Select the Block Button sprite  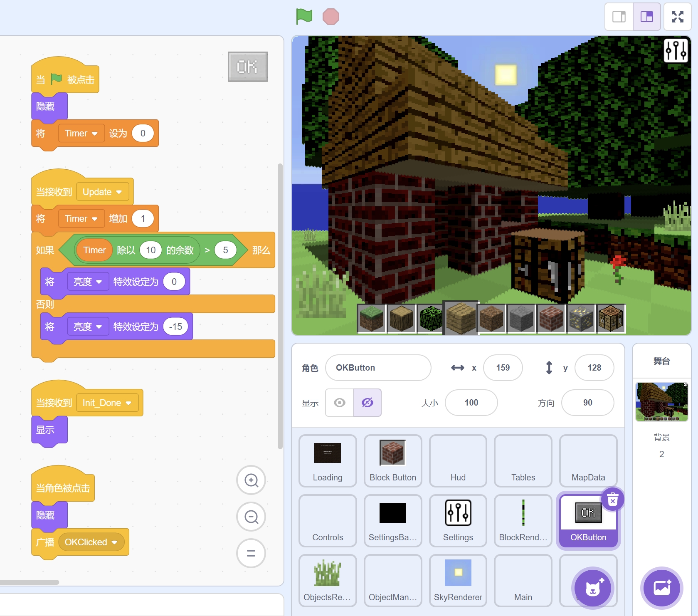point(393,461)
